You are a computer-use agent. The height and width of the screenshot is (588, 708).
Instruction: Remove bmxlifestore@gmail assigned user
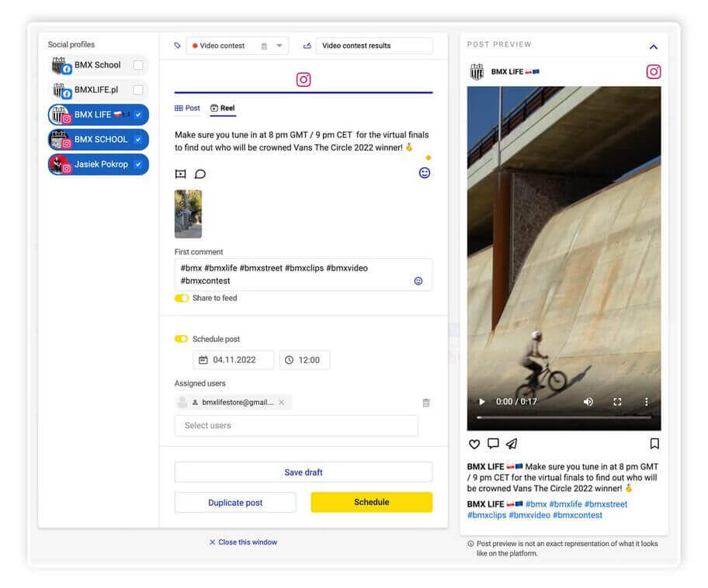pyautogui.click(x=281, y=403)
